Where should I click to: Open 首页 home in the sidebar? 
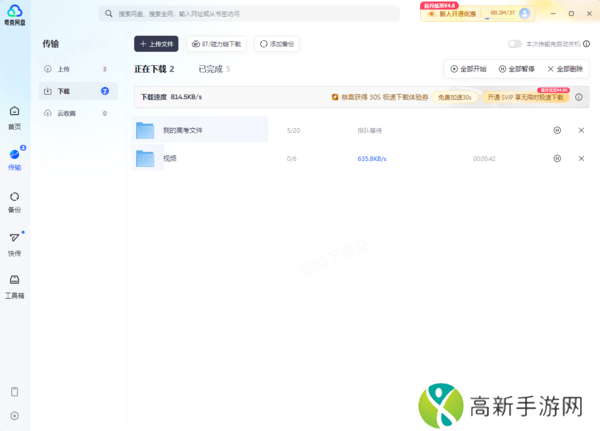14,116
